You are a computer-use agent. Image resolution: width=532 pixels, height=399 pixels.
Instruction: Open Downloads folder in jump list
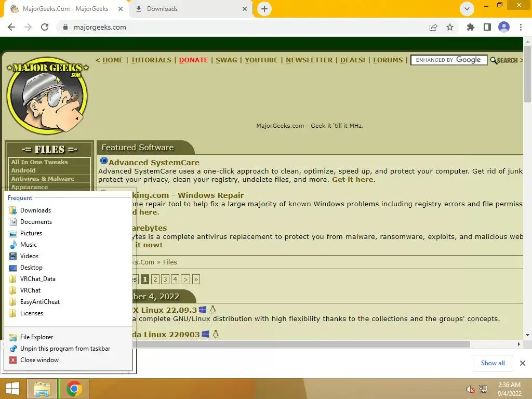click(68, 210)
